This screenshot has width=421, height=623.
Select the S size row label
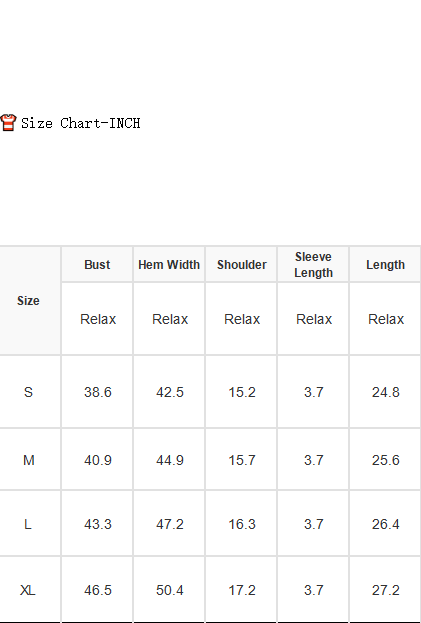(x=28, y=392)
